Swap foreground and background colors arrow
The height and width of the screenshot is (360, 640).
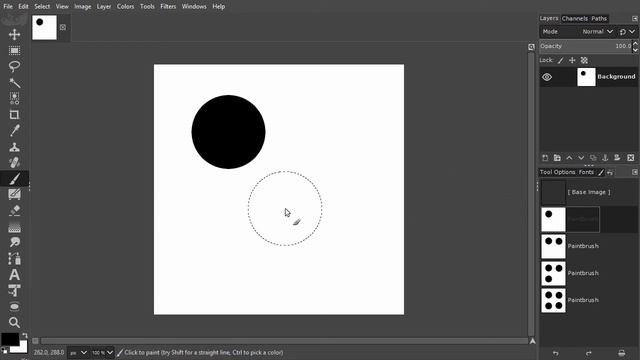(x=24, y=336)
